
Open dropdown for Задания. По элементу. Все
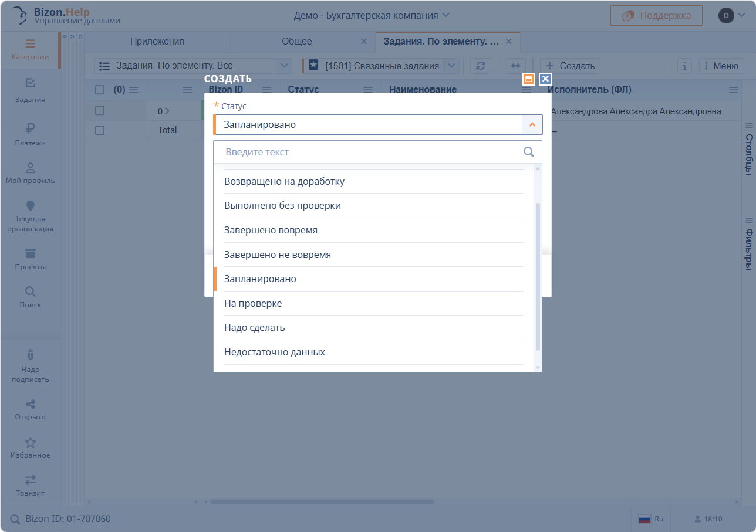[x=284, y=66]
